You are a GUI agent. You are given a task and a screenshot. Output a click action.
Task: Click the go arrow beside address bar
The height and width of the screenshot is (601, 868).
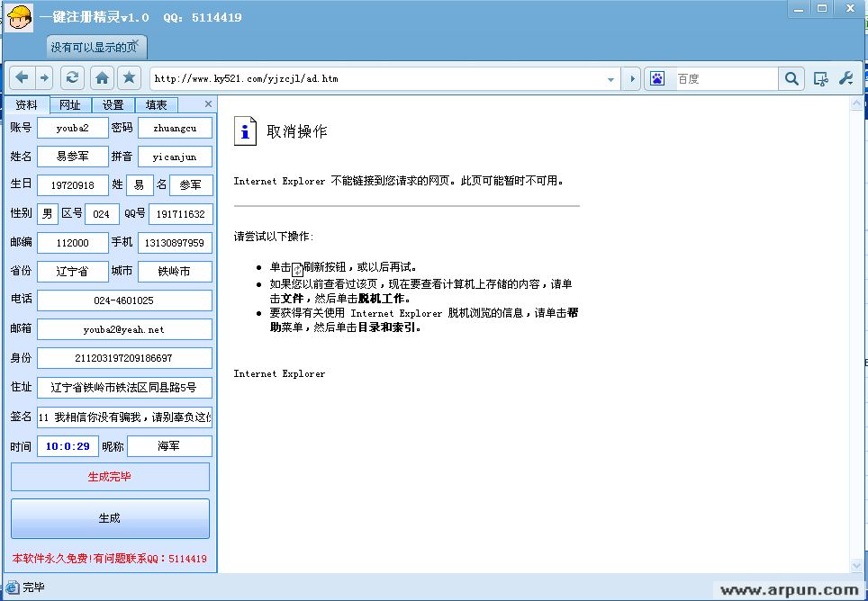[x=632, y=79]
